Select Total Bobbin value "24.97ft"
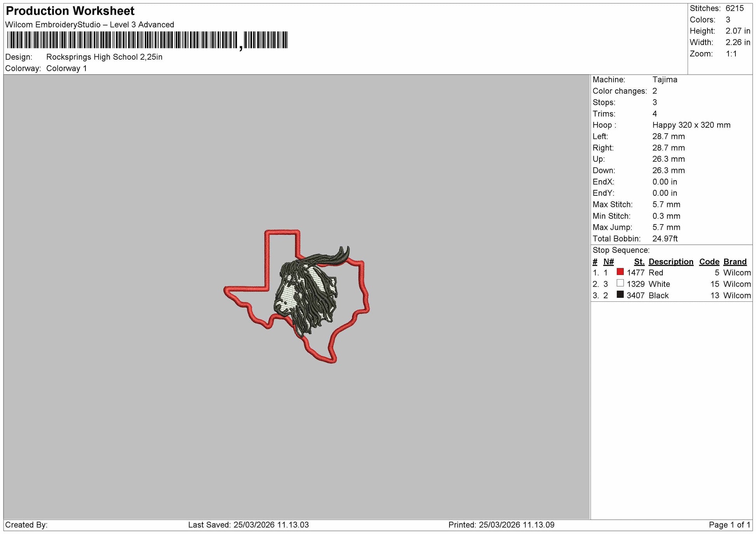756x534 pixels. click(x=665, y=239)
